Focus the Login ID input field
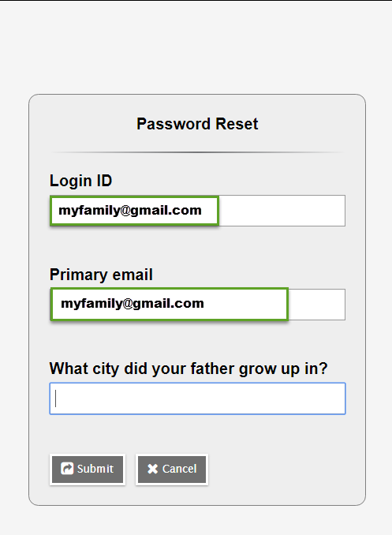This screenshot has height=535, width=392. coord(197,211)
